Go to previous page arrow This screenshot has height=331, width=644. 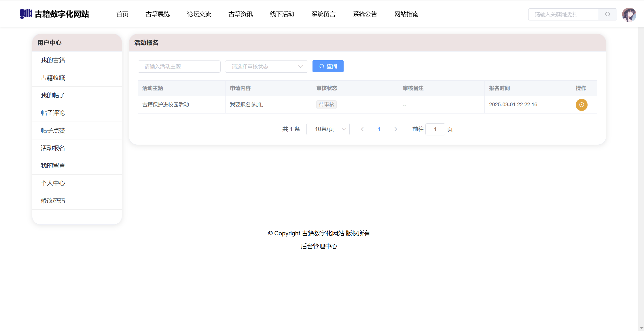click(x=362, y=129)
